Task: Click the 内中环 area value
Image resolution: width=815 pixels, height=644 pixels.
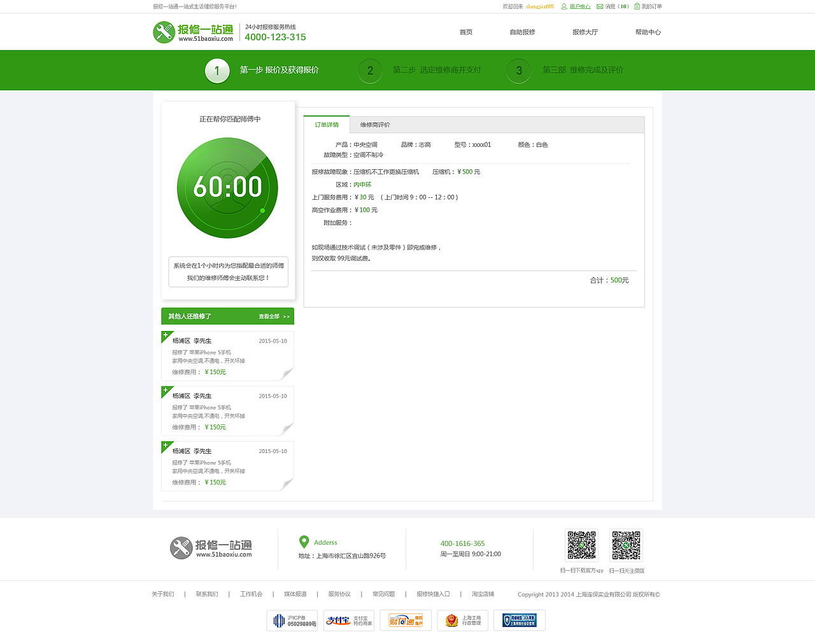Action: 362,185
